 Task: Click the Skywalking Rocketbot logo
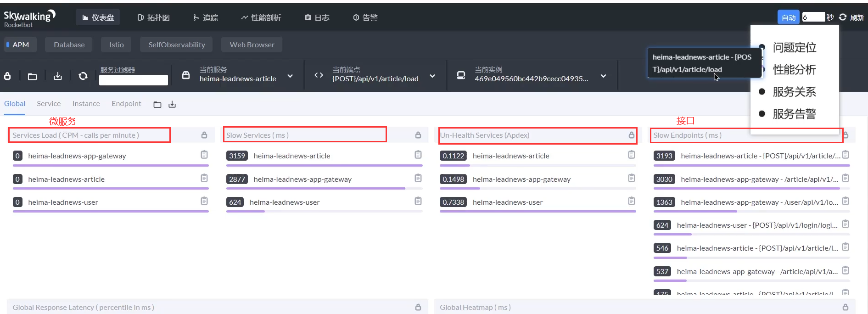click(x=29, y=18)
